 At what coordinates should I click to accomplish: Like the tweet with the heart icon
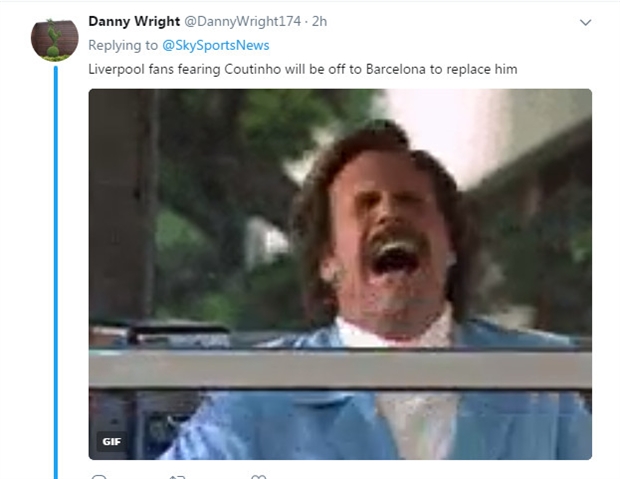[x=259, y=477]
